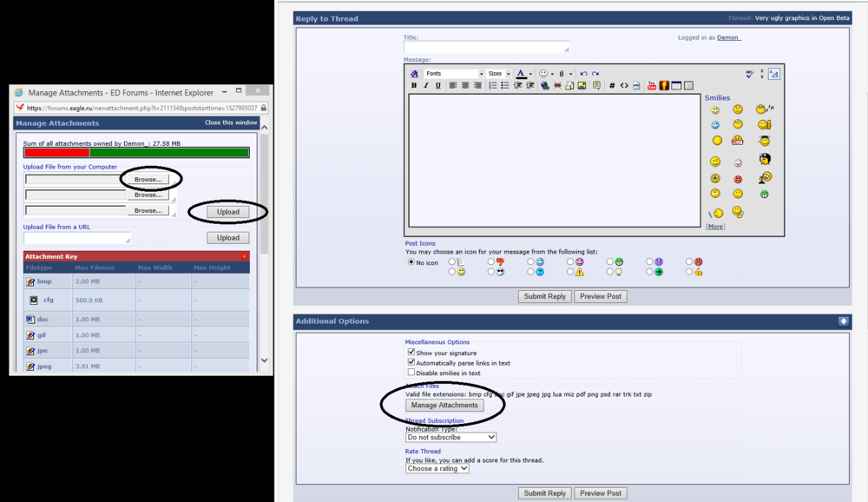
Task: Open the Fonts dropdown
Action: coord(454,73)
